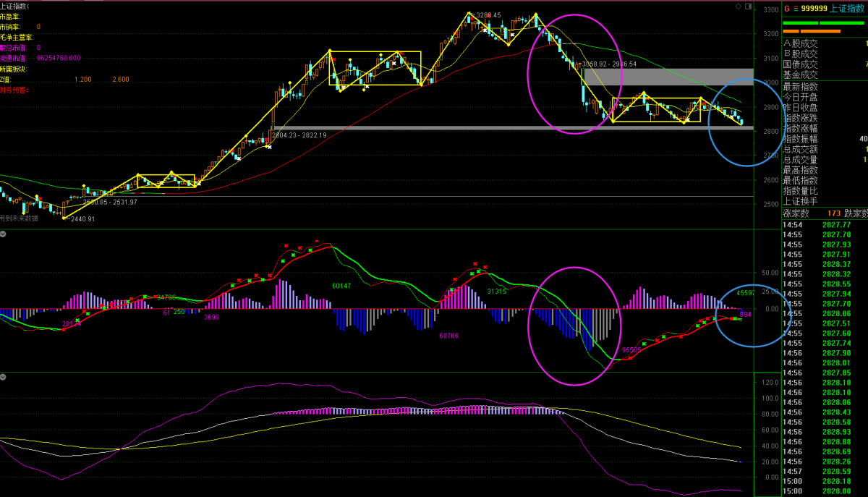
Task: Click the diamond icon atop the price chart
Action: click(738, 6)
